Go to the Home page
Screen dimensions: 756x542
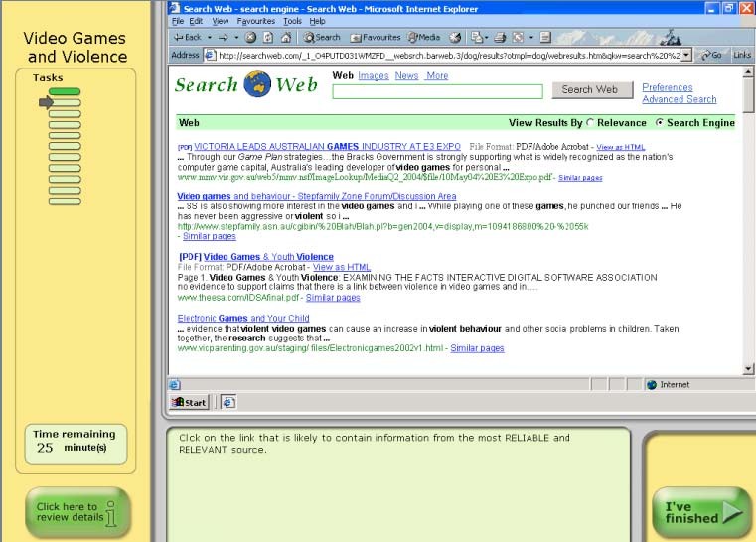[286, 37]
